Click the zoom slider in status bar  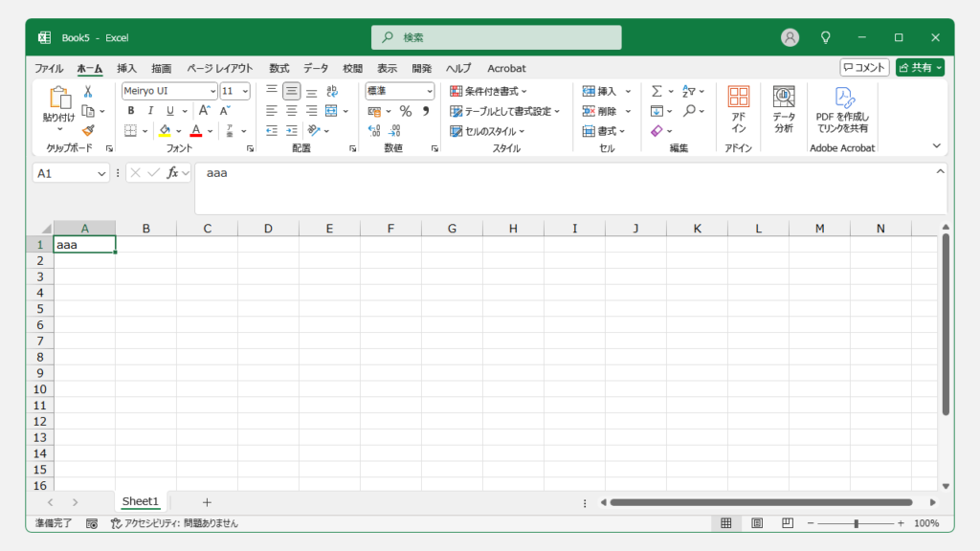pyautogui.click(x=856, y=524)
